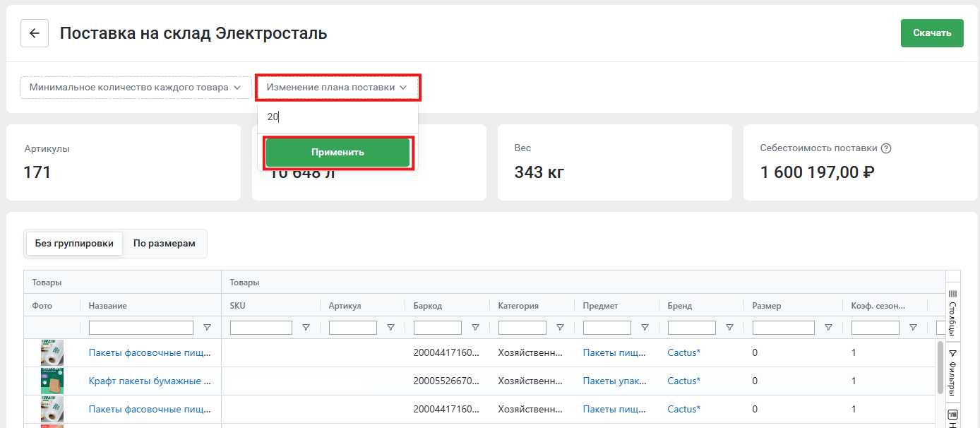Screen dimensions: 980x428
Task: Open the Крафт пакеты бумажные product link
Action: coord(150,381)
